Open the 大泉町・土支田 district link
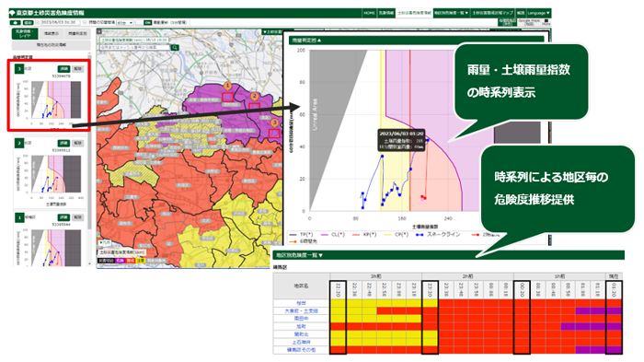 [x=301, y=311]
